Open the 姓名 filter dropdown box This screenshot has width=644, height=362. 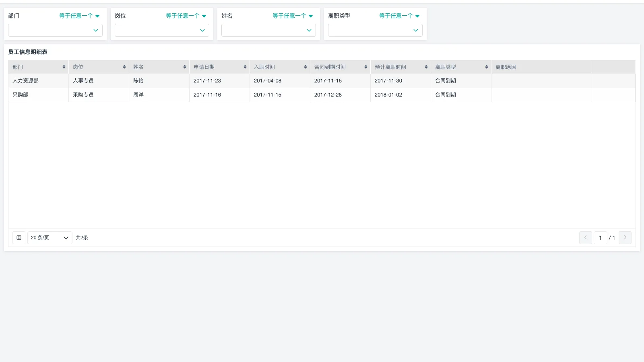pyautogui.click(x=268, y=30)
